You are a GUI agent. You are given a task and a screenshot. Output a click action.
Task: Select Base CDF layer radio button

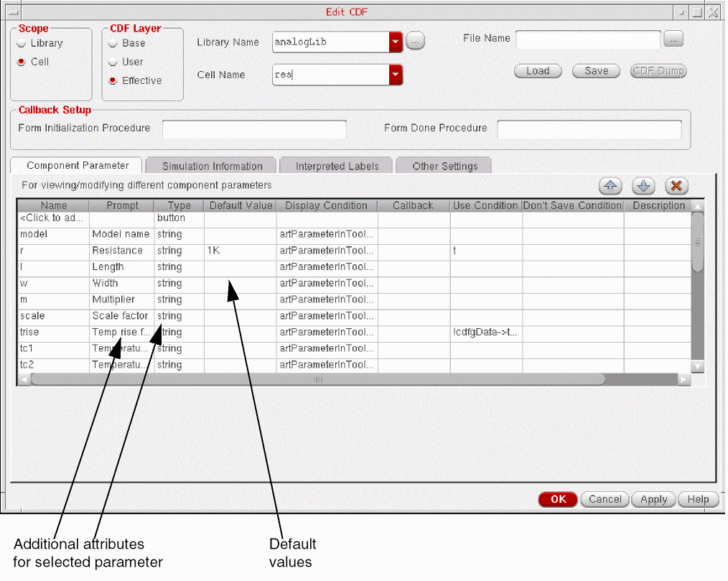click(113, 44)
